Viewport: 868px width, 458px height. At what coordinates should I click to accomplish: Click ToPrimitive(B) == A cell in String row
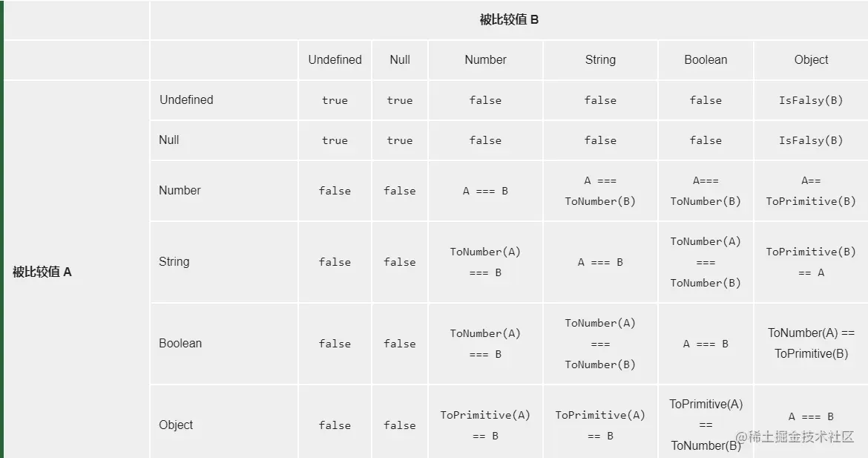click(x=811, y=262)
